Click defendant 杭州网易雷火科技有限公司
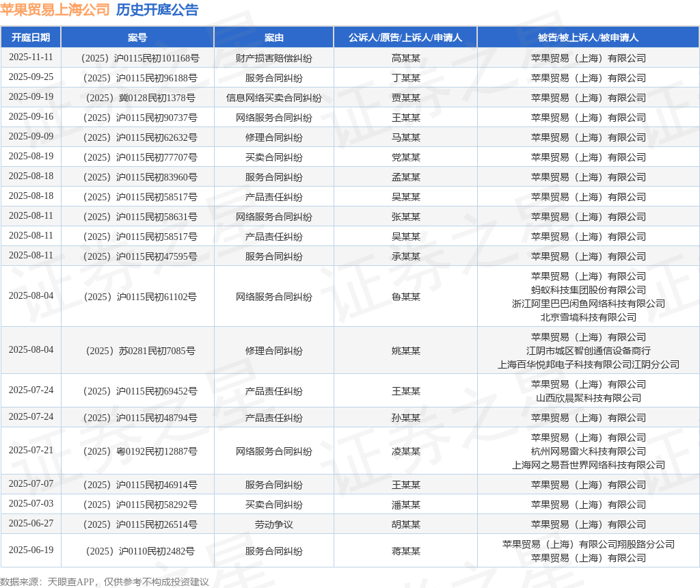 pos(589,451)
